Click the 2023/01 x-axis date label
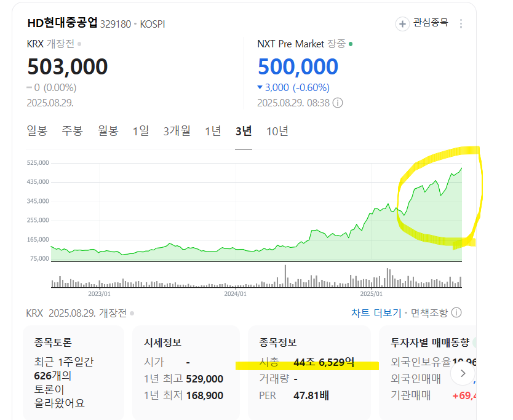This screenshot has height=420, width=513. point(100,294)
